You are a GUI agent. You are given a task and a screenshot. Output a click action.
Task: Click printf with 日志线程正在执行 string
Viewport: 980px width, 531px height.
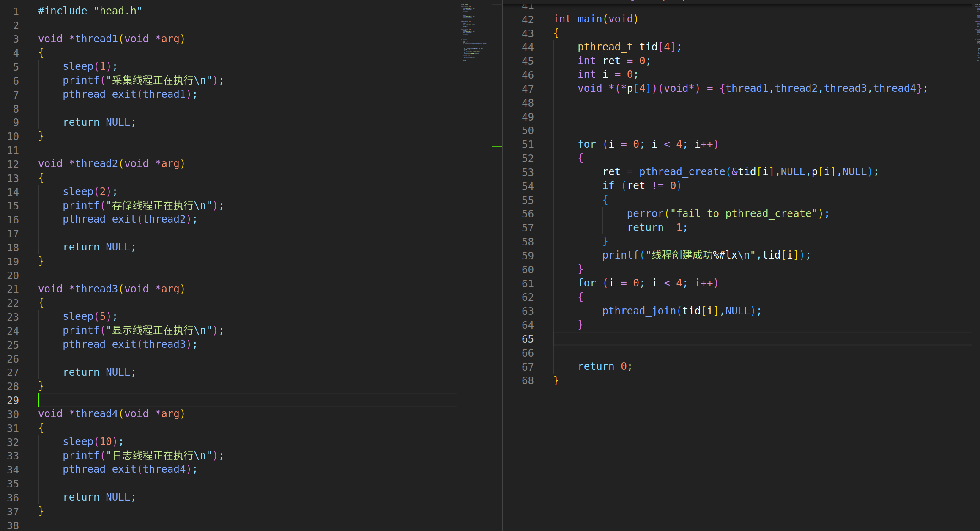(x=143, y=456)
